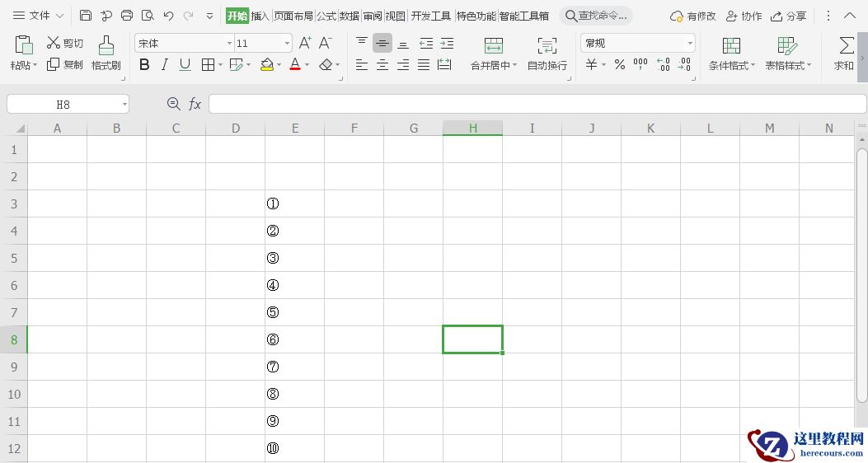The width and height of the screenshot is (868, 463).
Task: Open Table Styles (表格样式)
Action: tap(788, 54)
